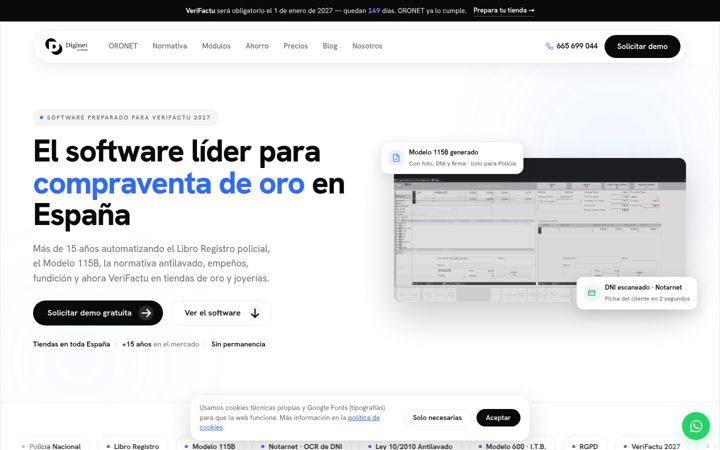
Task: Click the Modelo 115B generado card
Action: (x=452, y=158)
